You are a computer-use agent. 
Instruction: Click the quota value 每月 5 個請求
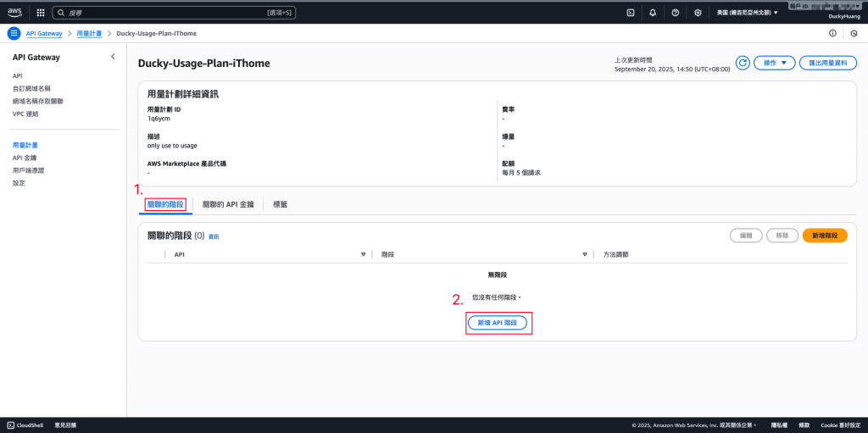[x=521, y=173]
